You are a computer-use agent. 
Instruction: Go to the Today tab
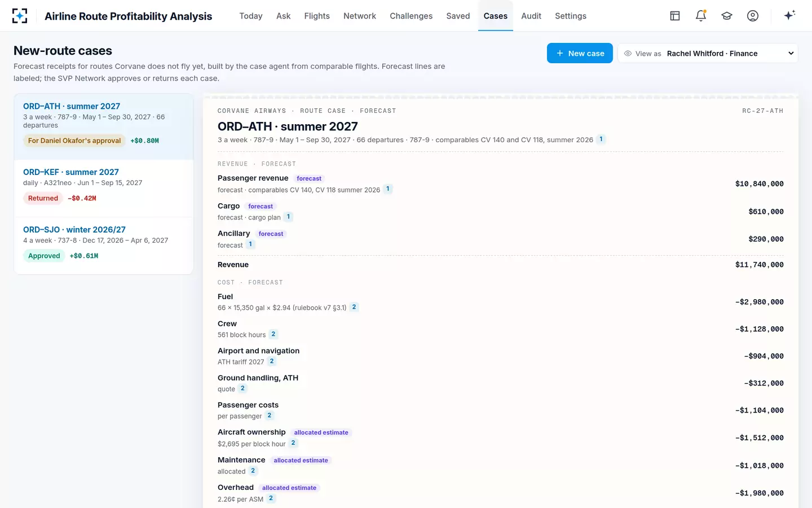(251, 16)
